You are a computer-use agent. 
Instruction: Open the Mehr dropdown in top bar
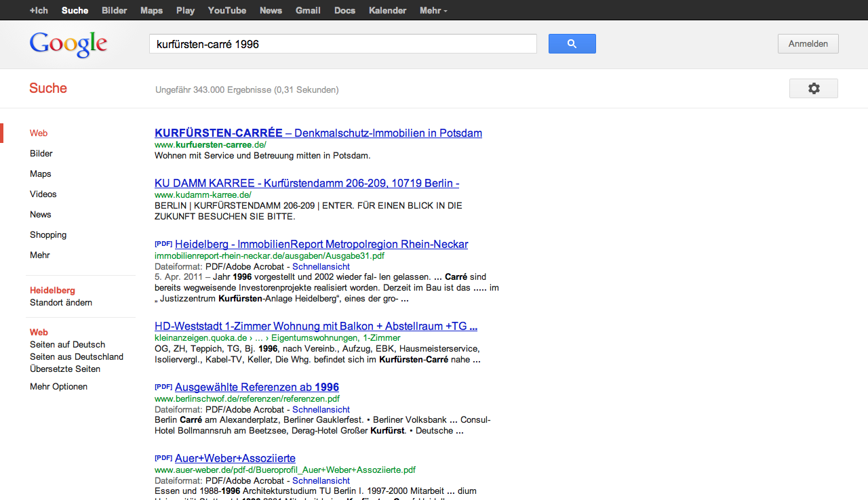(433, 10)
